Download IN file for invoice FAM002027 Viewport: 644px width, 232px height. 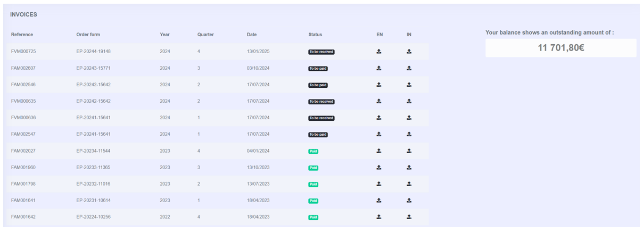pos(409,151)
